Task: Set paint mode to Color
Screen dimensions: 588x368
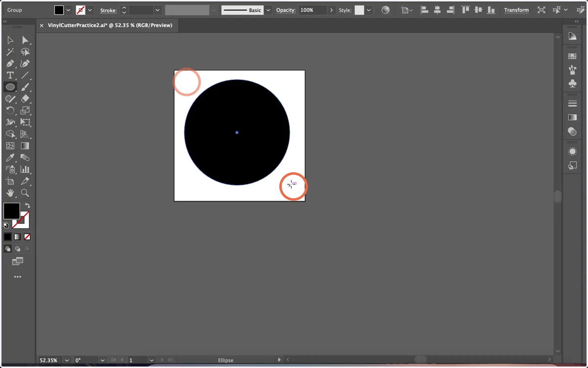Action: pyautogui.click(x=8, y=237)
